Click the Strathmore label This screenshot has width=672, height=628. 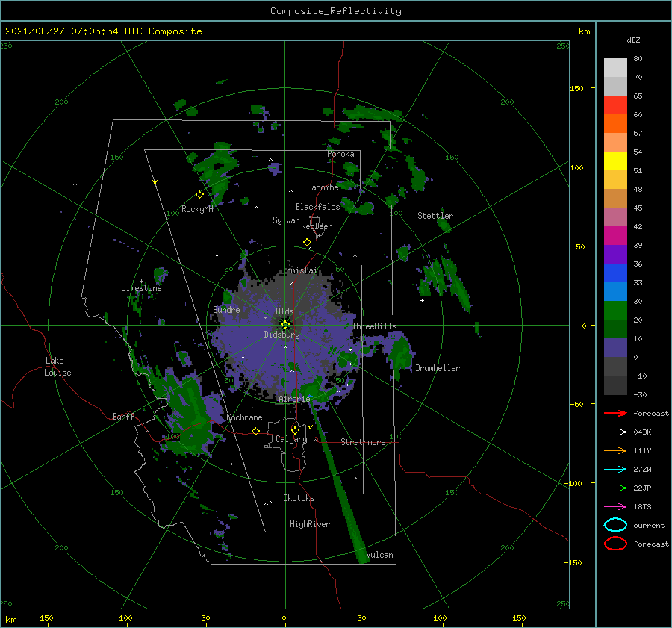click(363, 442)
